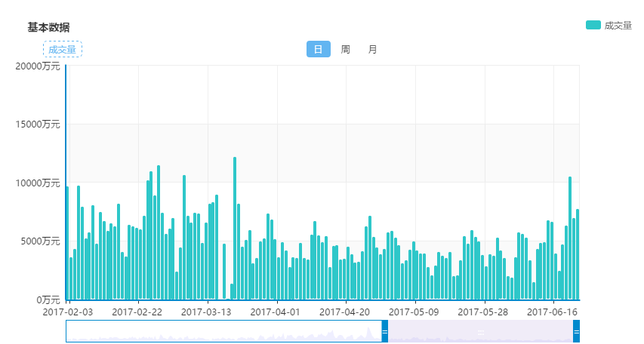Switch to the 周 weekly view

coord(346,50)
